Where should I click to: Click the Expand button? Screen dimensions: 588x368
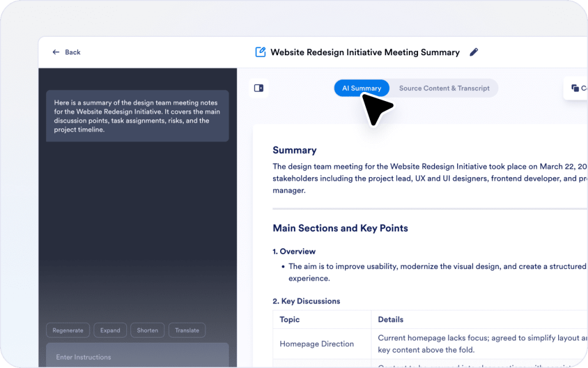pos(110,330)
